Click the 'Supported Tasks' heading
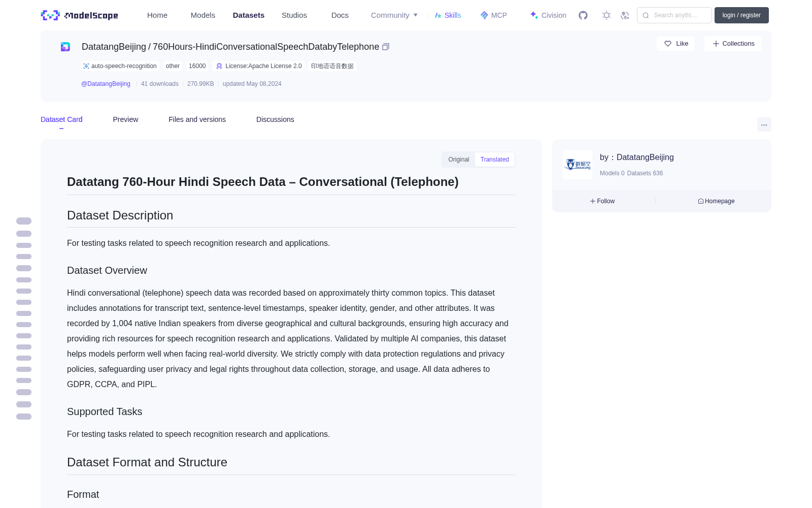Screen dimensions: 812x508 click(105, 411)
